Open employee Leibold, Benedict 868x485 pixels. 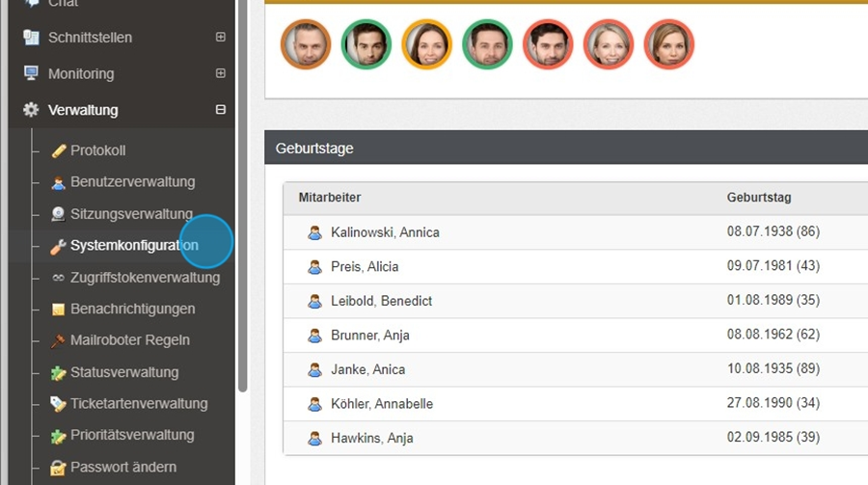point(381,301)
